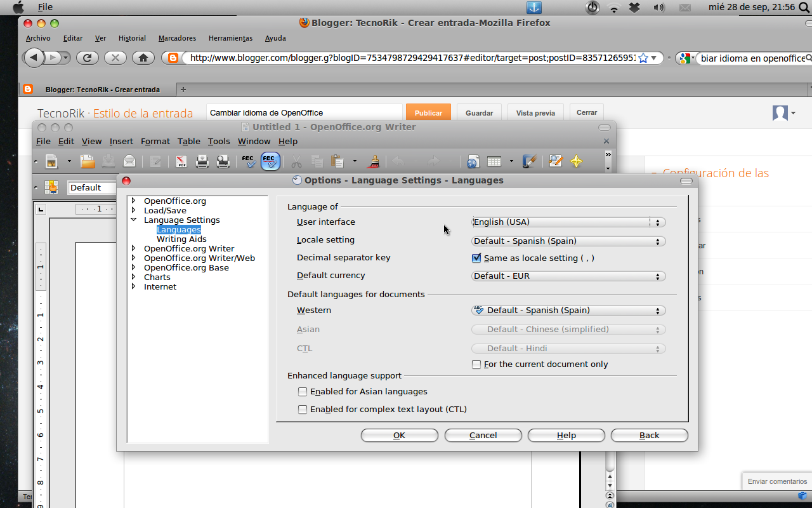Enable complex text layout (CTL)
This screenshot has height=508, width=812.
tap(303, 409)
